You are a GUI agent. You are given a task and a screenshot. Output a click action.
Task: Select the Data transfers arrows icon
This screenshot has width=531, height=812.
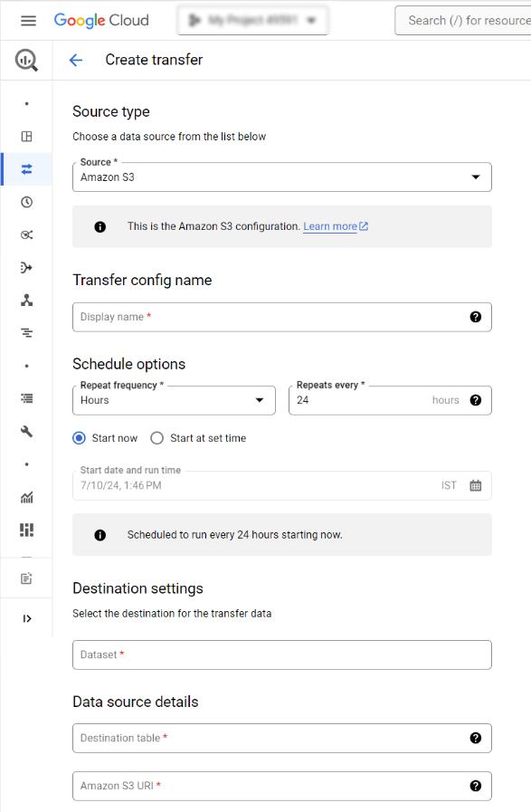click(26, 168)
